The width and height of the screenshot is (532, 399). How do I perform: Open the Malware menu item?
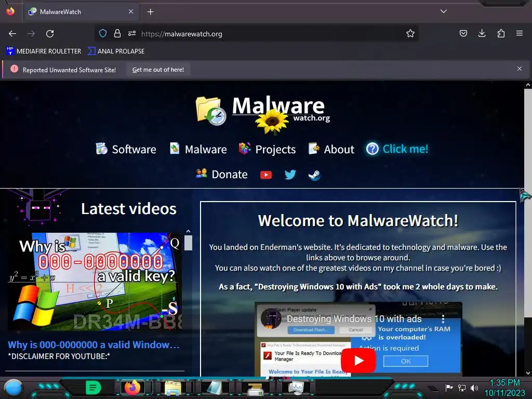[x=198, y=149]
